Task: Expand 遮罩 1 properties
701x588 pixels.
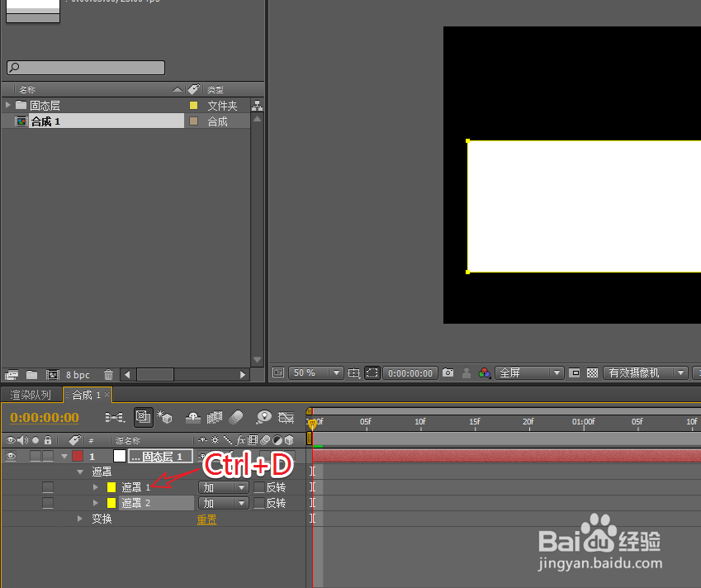Action: point(95,487)
